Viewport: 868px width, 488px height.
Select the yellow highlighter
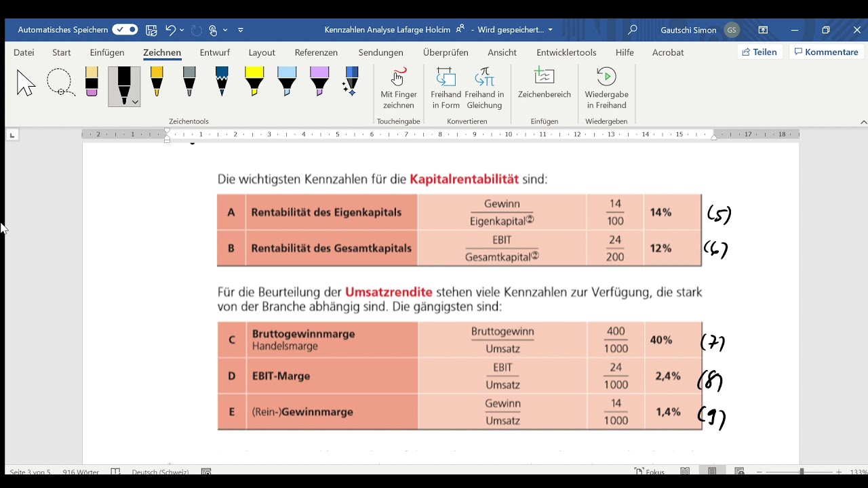click(254, 82)
